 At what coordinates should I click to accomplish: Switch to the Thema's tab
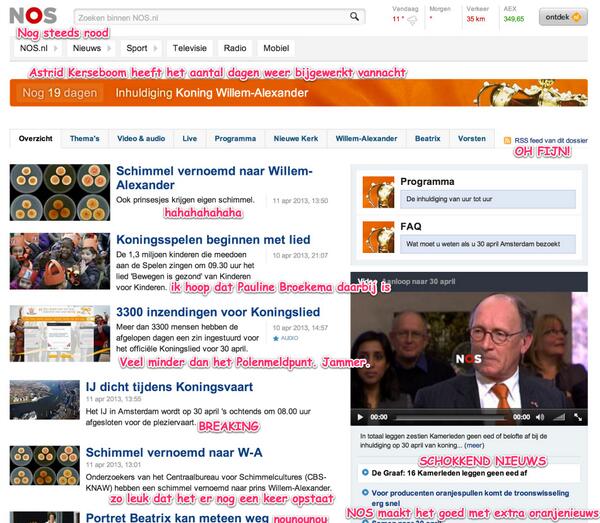pos(85,138)
